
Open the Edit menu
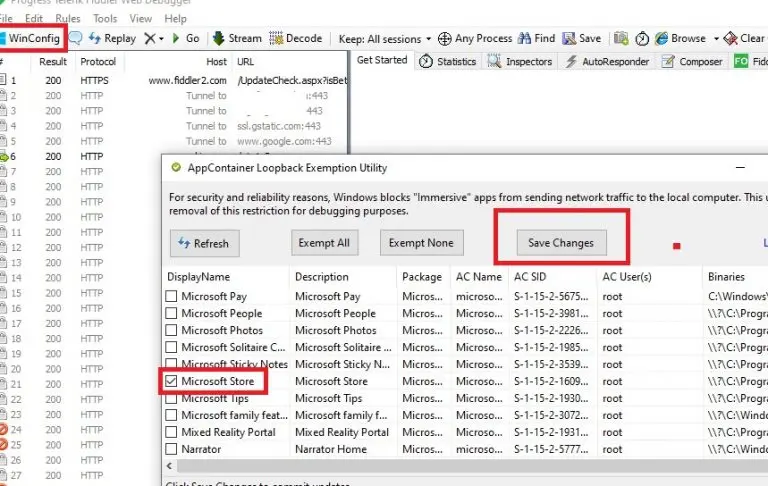tap(34, 19)
